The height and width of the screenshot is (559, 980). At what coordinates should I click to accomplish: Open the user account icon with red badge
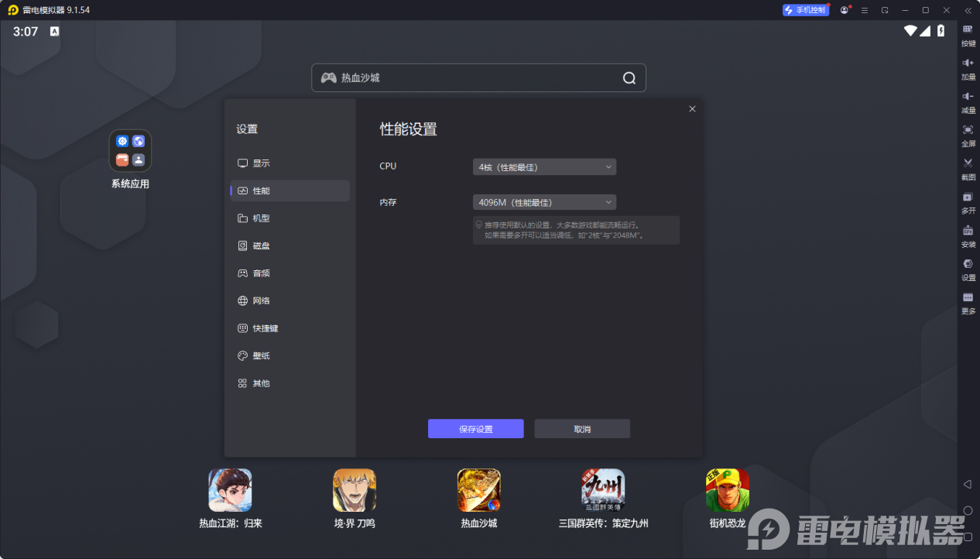(845, 10)
